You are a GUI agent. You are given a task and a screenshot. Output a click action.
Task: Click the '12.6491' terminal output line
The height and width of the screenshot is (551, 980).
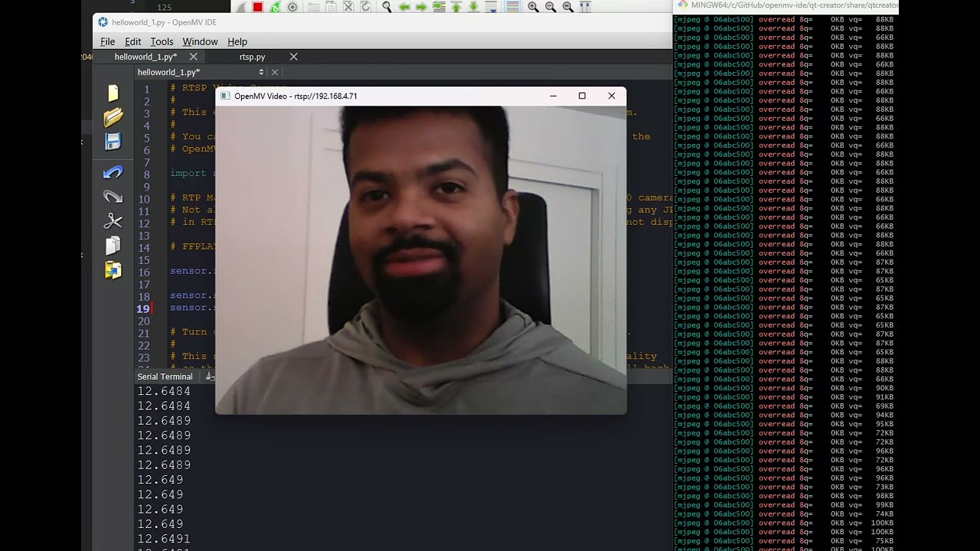(164, 539)
